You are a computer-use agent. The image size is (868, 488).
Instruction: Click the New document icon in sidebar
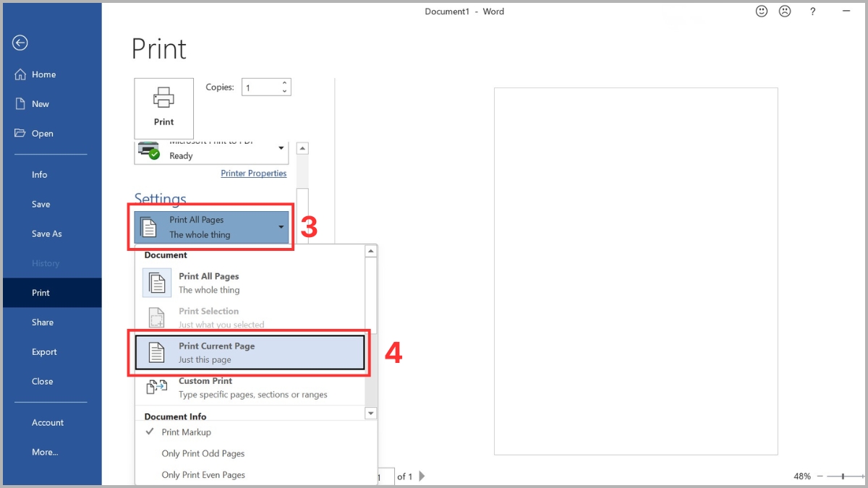click(x=20, y=104)
